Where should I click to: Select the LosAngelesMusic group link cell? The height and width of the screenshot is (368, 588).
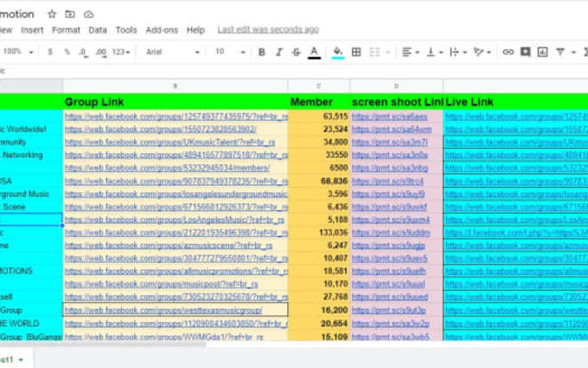click(x=176, y=220)
